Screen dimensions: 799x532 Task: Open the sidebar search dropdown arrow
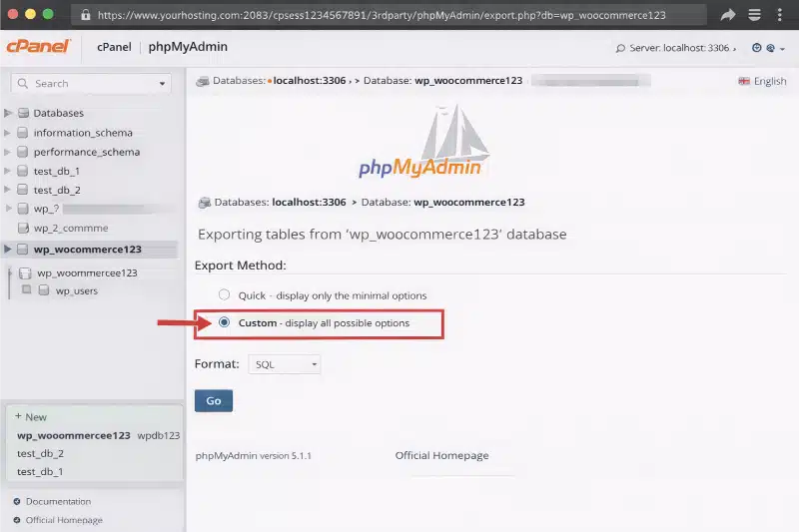[x=162, y=84]
